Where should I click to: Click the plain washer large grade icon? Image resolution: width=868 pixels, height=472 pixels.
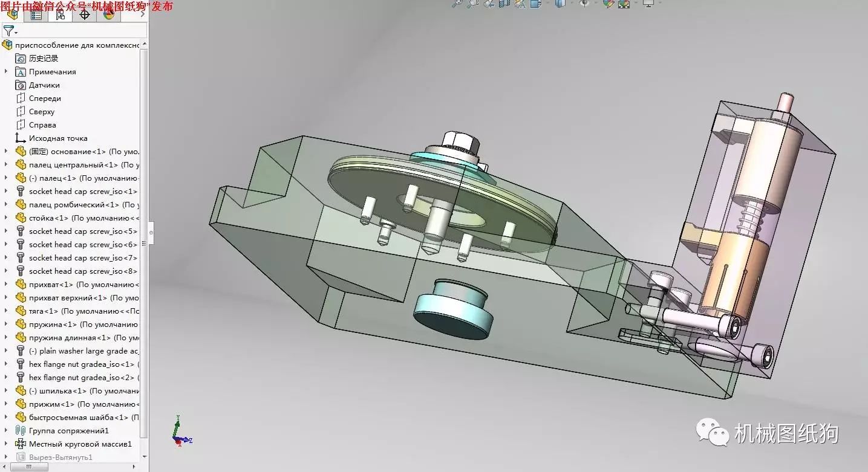pyautogui.click(x=21, y=351)
